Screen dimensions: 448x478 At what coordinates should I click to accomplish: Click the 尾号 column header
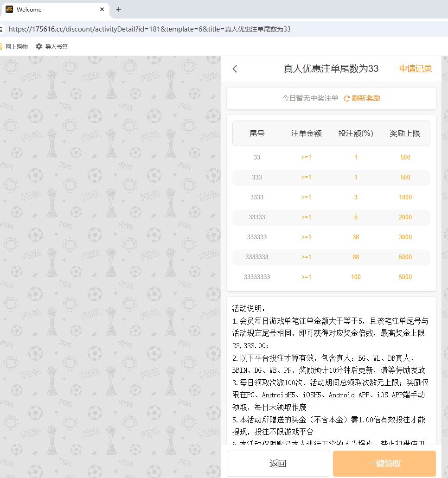point(257,134)
